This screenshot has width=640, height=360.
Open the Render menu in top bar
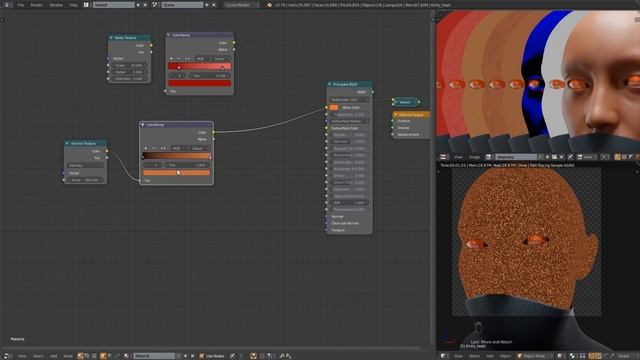point(36,5)
